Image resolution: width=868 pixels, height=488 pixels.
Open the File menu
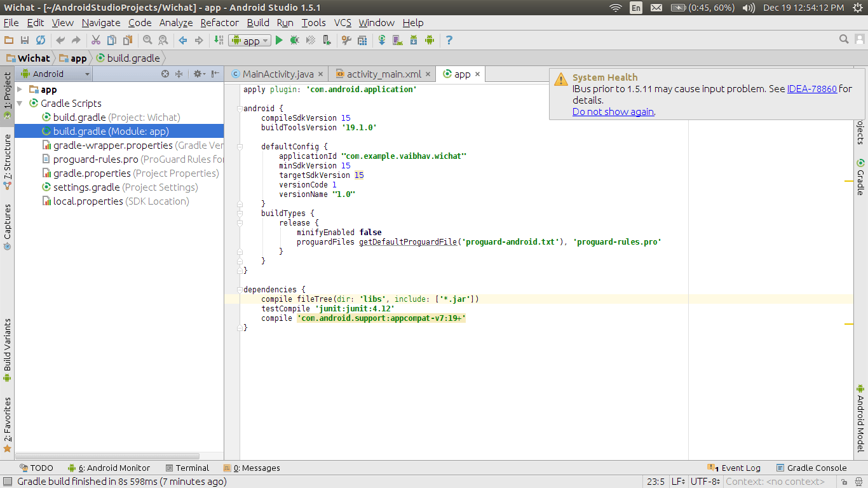click(11, 23)
